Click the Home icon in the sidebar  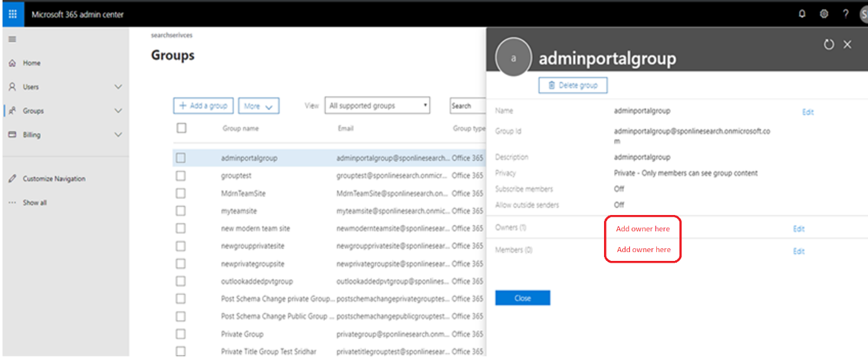click(x=12, y=63)
